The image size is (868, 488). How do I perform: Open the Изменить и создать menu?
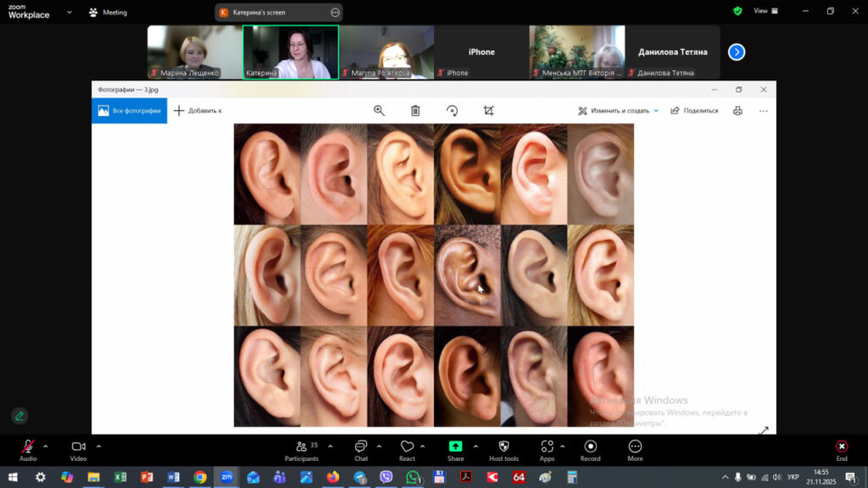(619, 111)
